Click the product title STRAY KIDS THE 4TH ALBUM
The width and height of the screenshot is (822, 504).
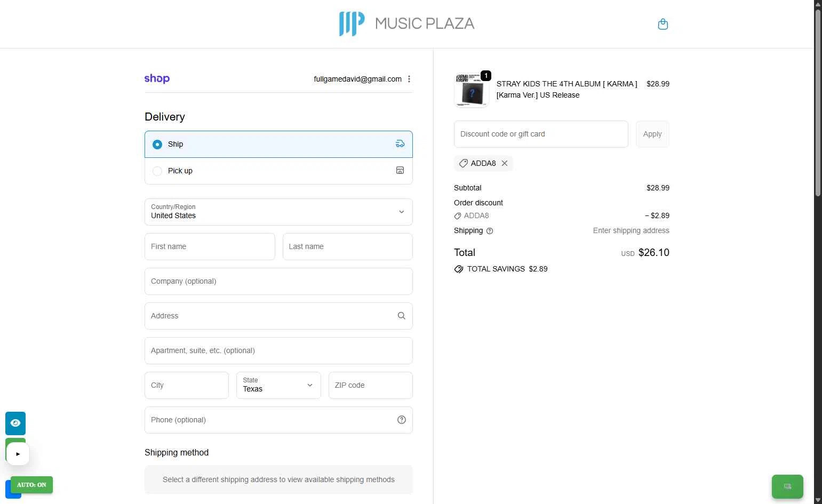[567, 90]
